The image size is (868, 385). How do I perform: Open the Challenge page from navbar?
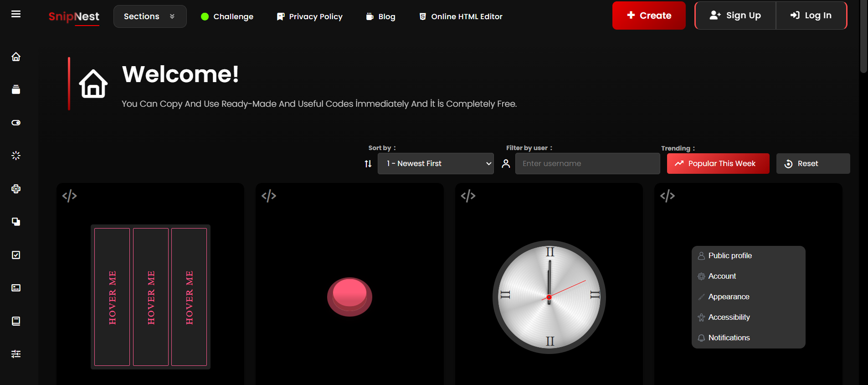coord(227,16)
